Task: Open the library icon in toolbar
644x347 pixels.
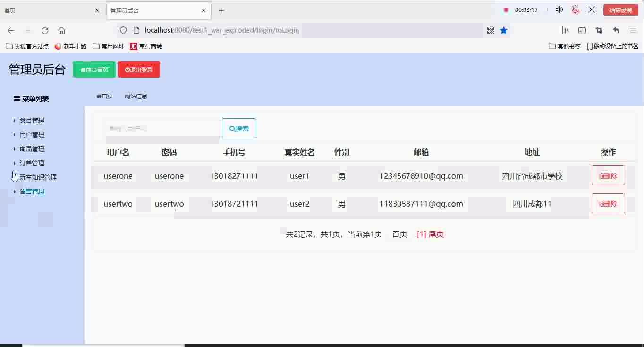Action: (565, 30)
